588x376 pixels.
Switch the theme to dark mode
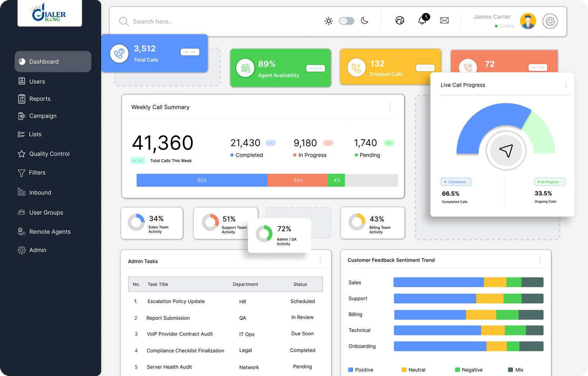[365, 21]
